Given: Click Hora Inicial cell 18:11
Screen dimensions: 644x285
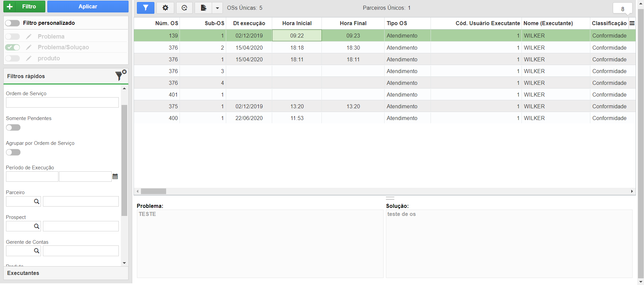Looking at the screenshot, I should click(x=297, y=59).
